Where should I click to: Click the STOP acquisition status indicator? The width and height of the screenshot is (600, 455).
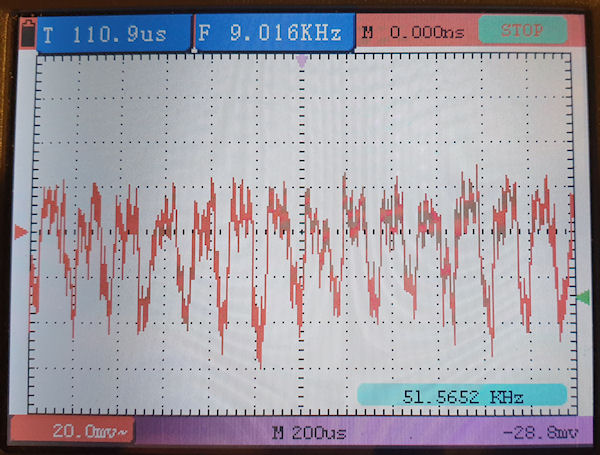click(521, 31)
